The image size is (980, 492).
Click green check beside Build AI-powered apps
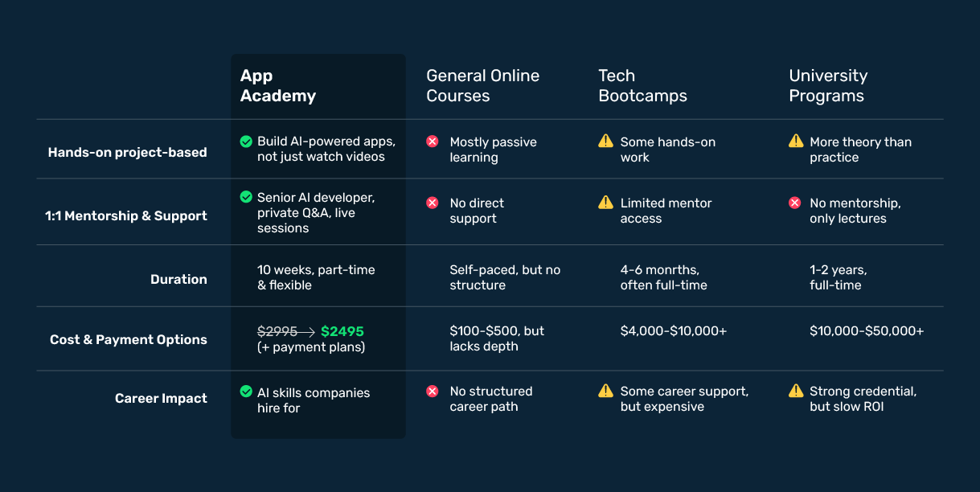coord(246,141)
